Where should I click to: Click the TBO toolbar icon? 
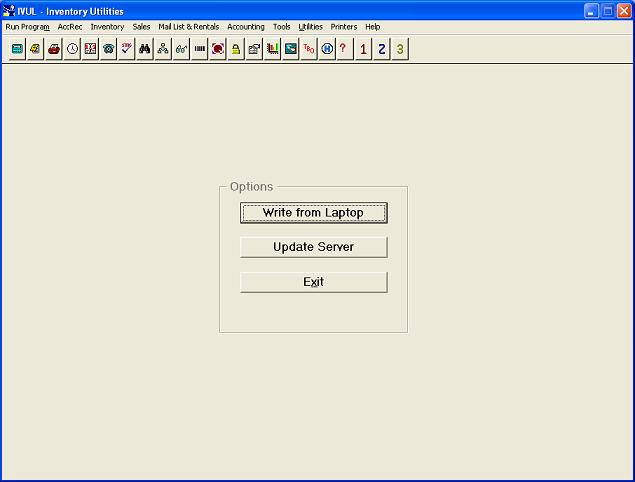point(309,49)
